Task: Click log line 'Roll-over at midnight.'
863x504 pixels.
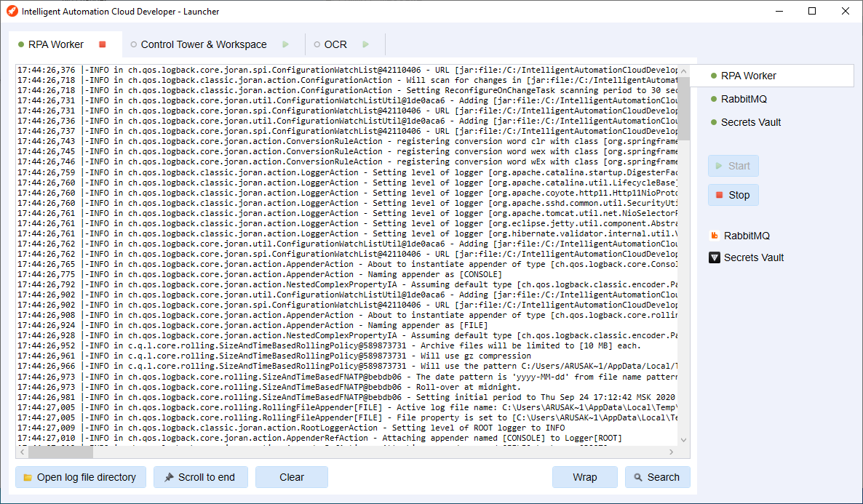Action: 269,387
